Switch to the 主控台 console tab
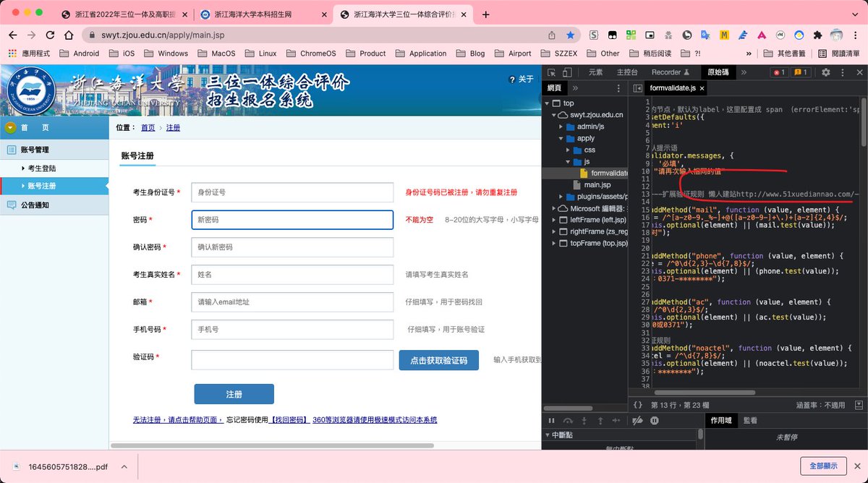868x483 pixels. [627, 72]
